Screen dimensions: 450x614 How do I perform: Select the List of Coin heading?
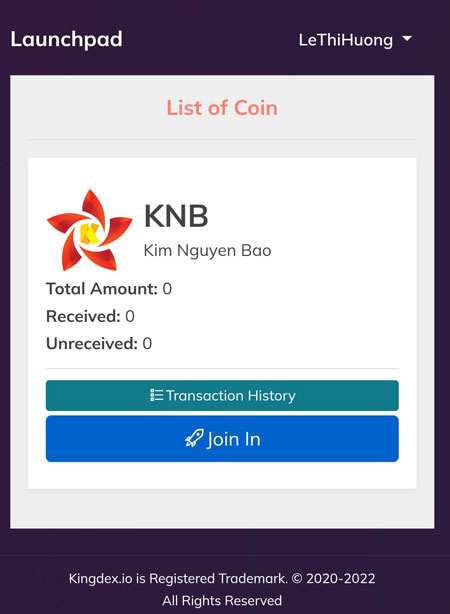click(222, 108)
